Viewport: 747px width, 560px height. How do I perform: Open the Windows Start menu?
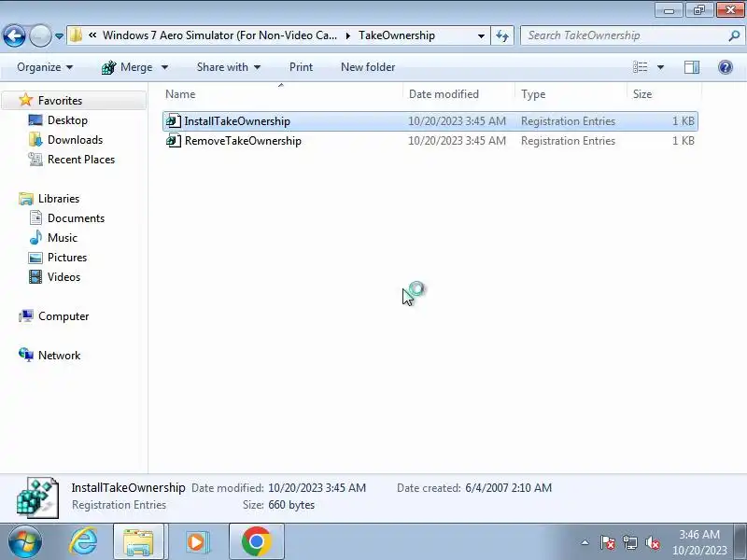pyautogui.click(x=24, y=542)
